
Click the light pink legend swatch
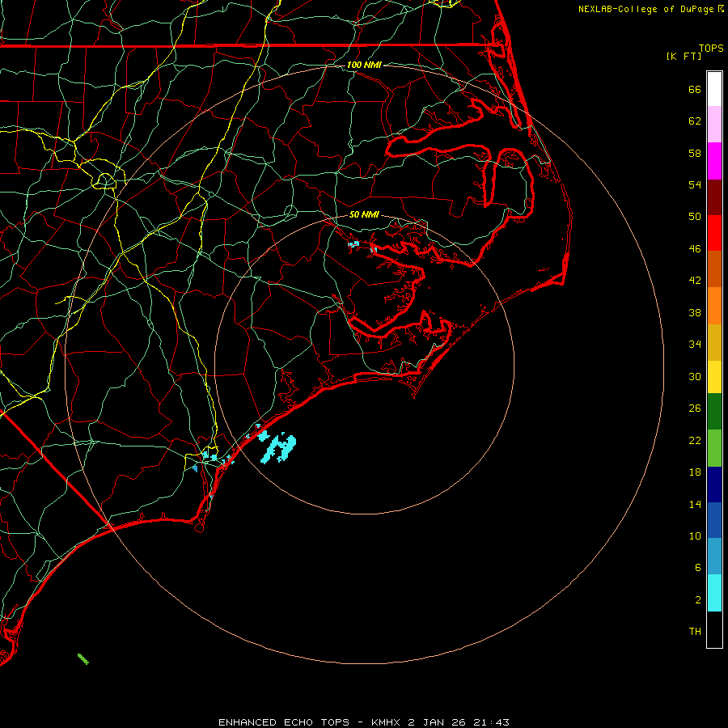pos(714,125)
